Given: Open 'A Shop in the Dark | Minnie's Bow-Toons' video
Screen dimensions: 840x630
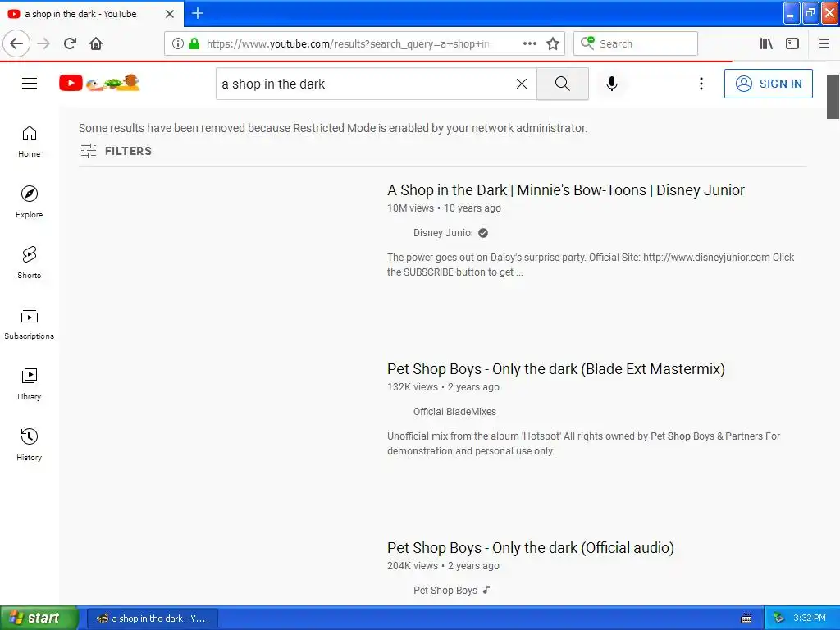Looking at the screenshot, I should click(x=566, y=190).
